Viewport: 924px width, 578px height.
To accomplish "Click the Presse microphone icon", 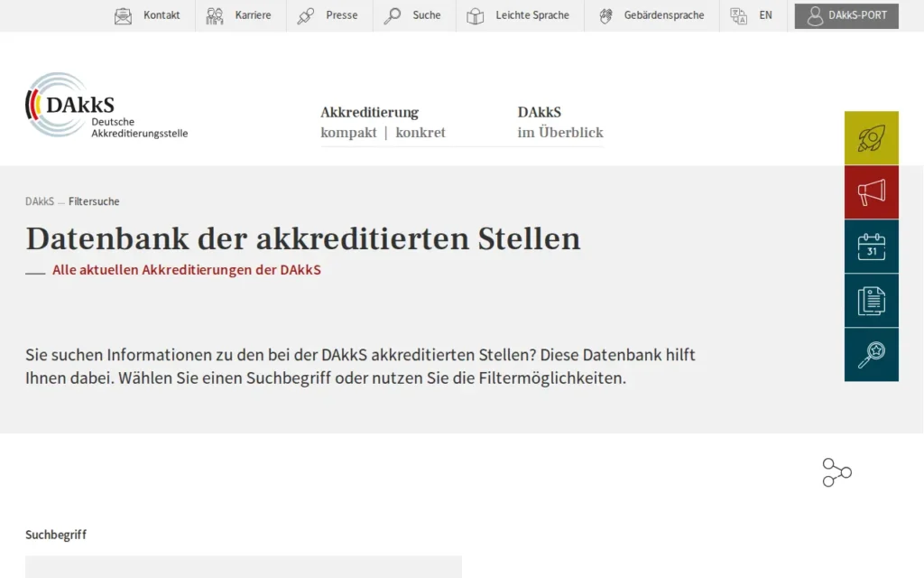I will 306,16.
